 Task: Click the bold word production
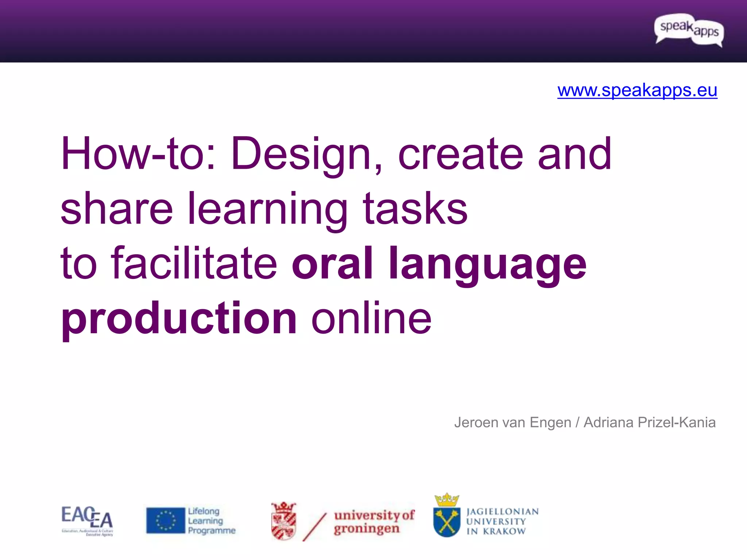tap(179, 318)
